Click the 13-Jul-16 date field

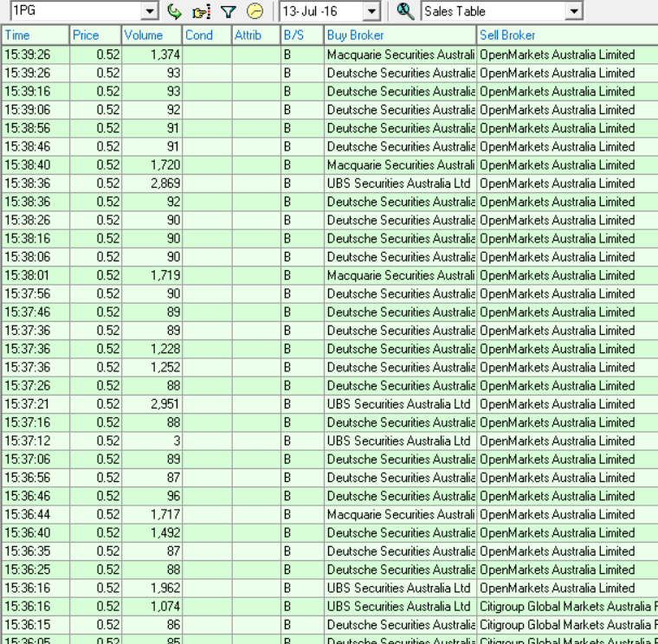[x=322, y=11]
